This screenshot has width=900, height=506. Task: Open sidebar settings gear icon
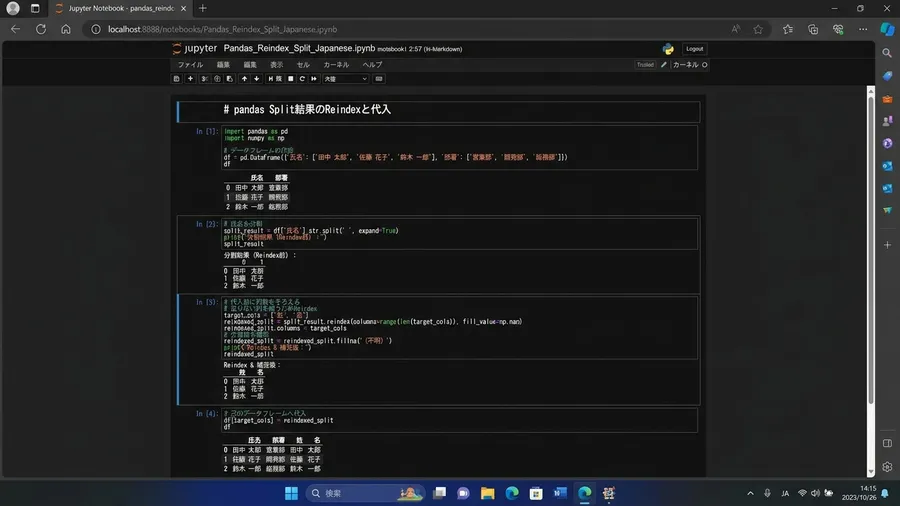point(887,467)
